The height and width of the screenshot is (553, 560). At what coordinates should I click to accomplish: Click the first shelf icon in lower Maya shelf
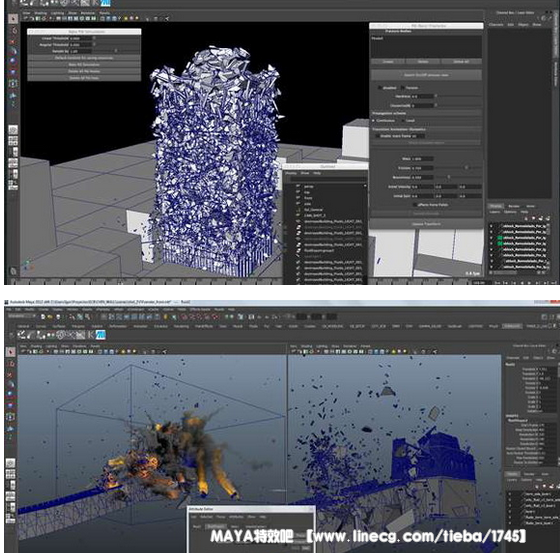pos(22,335)
